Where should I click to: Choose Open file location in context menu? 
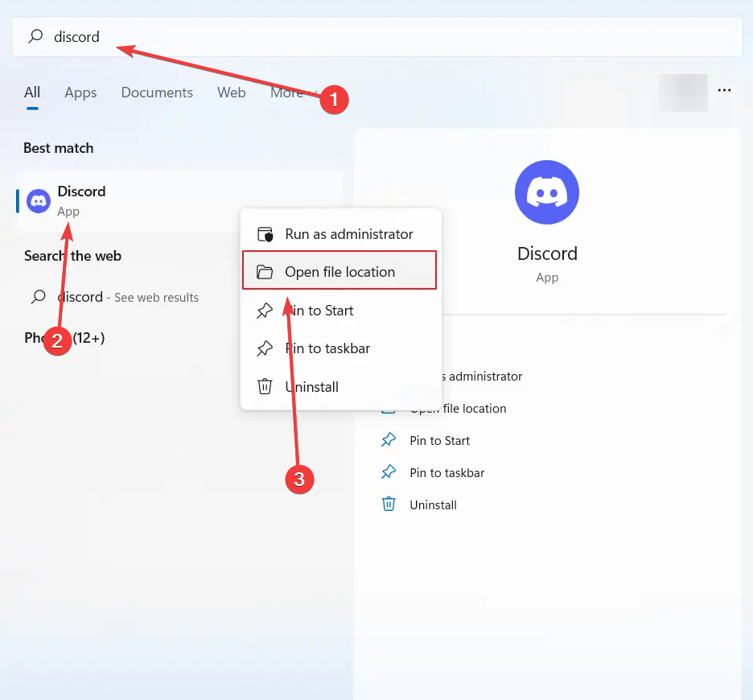click(x=339, y=270)
